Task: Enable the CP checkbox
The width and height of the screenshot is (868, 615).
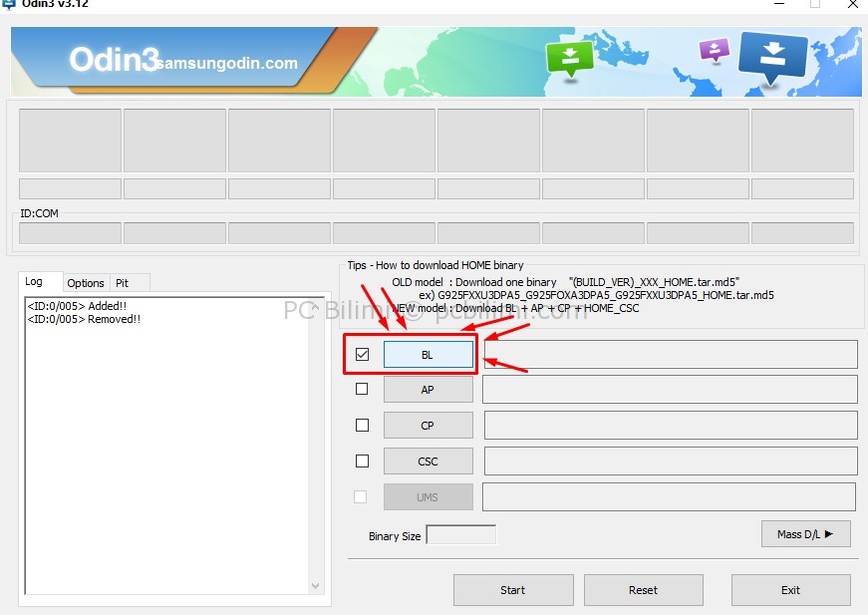Action: [x=362, y=426]
